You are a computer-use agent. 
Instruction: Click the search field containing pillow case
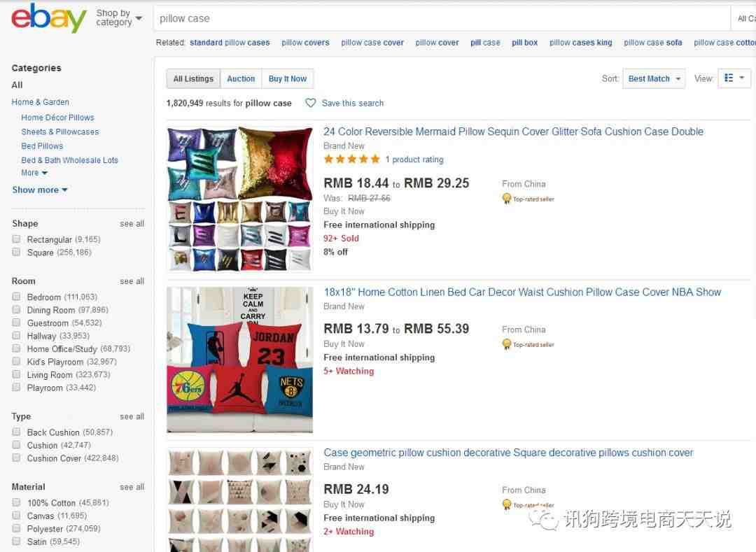click(442, 19)
